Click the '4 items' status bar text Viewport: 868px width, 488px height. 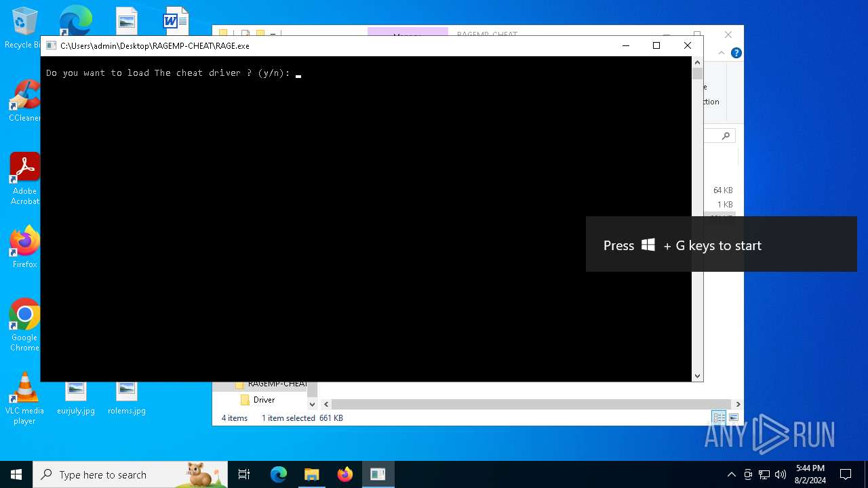coord(235,418)
